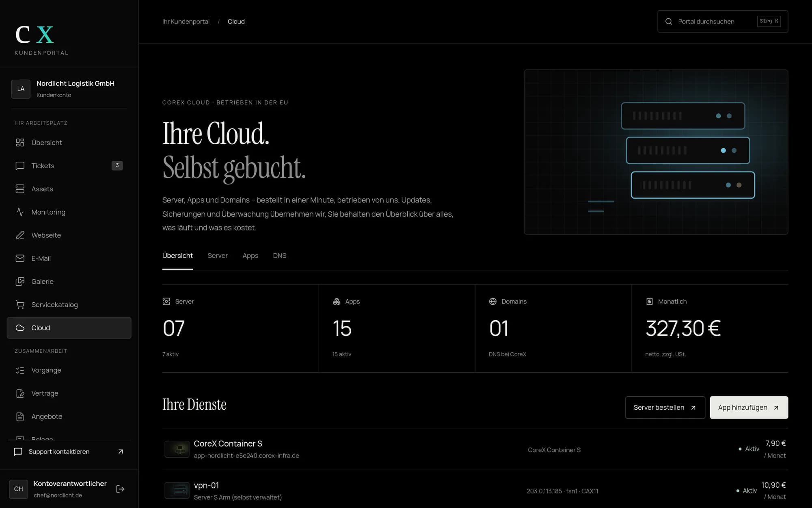Click the LA account avatar

coord(21,89)
